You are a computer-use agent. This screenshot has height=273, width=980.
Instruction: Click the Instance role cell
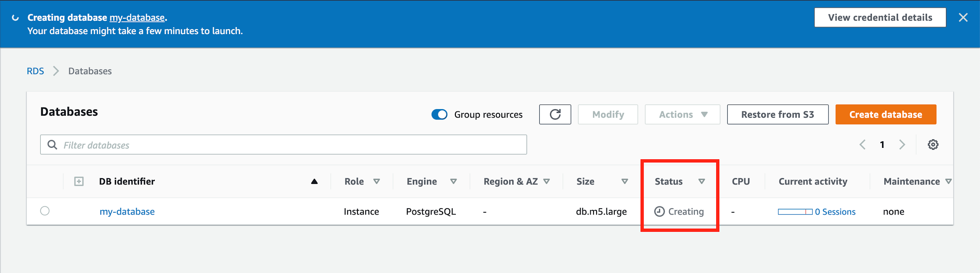[x=361, y=212]
